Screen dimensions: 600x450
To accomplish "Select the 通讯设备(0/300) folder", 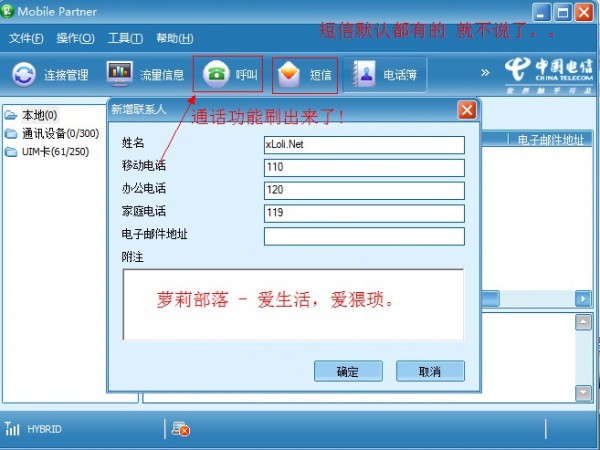I will click(60, 134).
